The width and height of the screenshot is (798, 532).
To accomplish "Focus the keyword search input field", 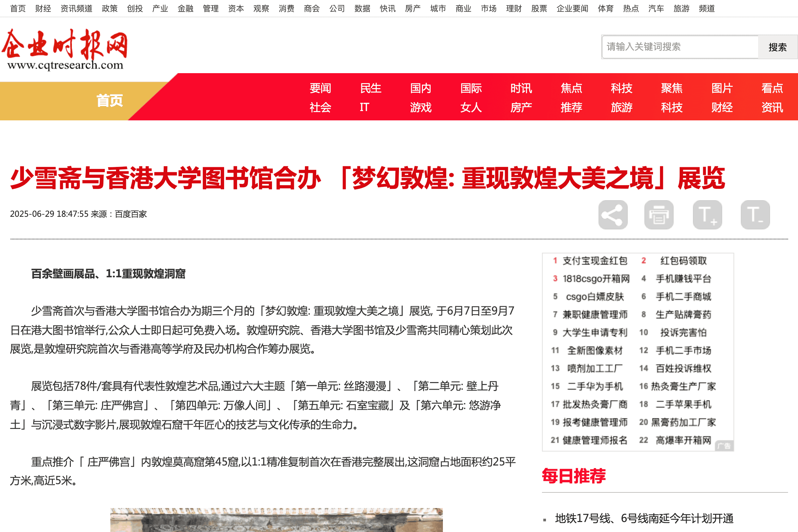I will 680,47.
